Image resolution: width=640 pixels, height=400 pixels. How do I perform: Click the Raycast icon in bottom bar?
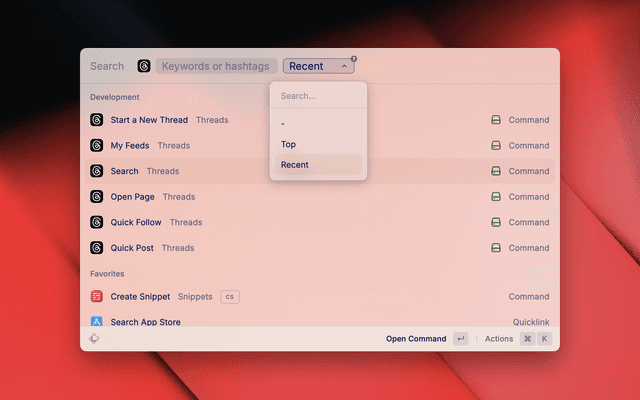(x=94, y=339)
